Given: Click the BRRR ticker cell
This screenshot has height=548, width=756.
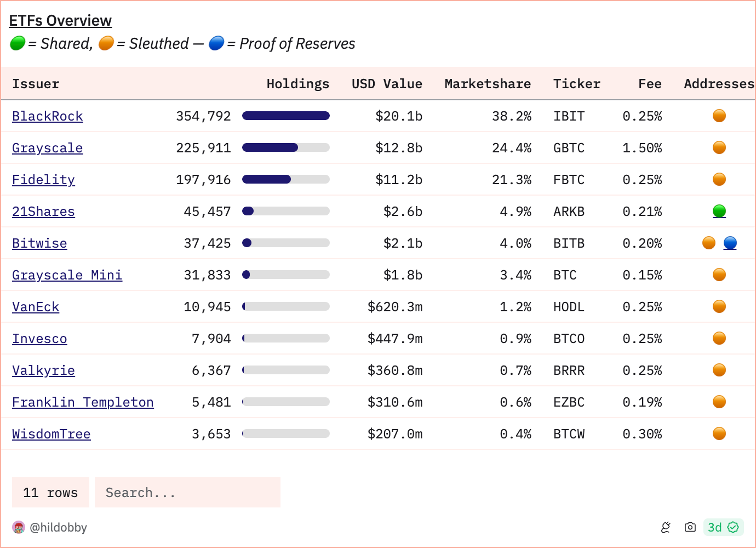Looking at the screenshot, I should click(x=569, y=370).
